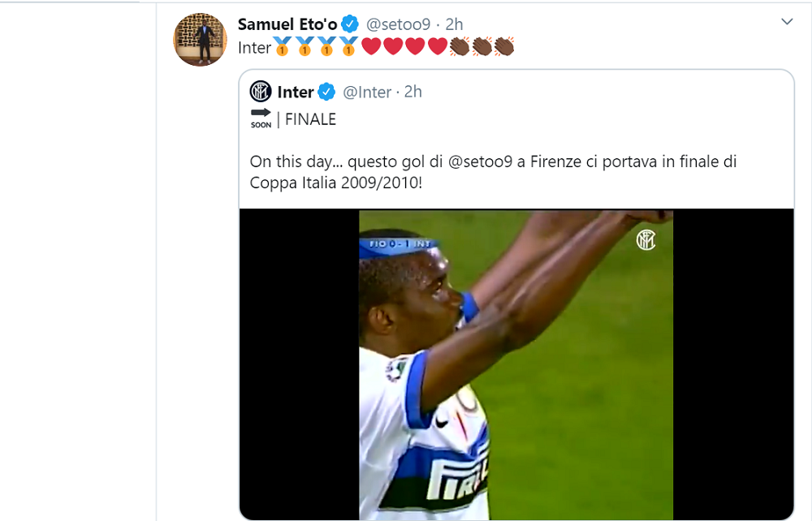Image resolution: width=812 pixels, height=521 pixels.
Task: Open Samuel Eto'o's profile picture
Action: 200,39
